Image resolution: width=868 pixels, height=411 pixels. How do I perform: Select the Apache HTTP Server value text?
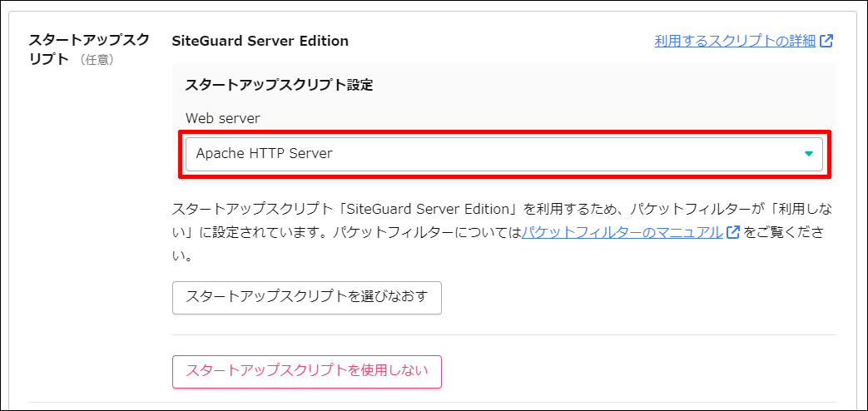click(264, 154)
